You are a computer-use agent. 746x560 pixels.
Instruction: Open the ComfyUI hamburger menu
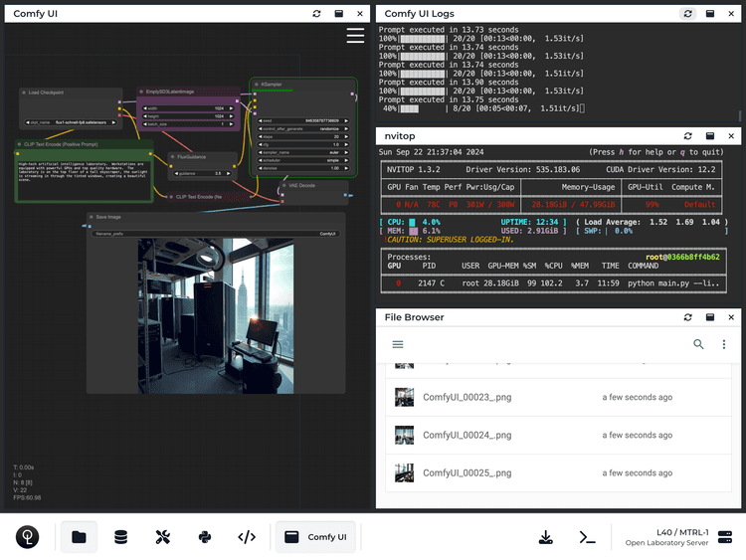pos(355,36)
